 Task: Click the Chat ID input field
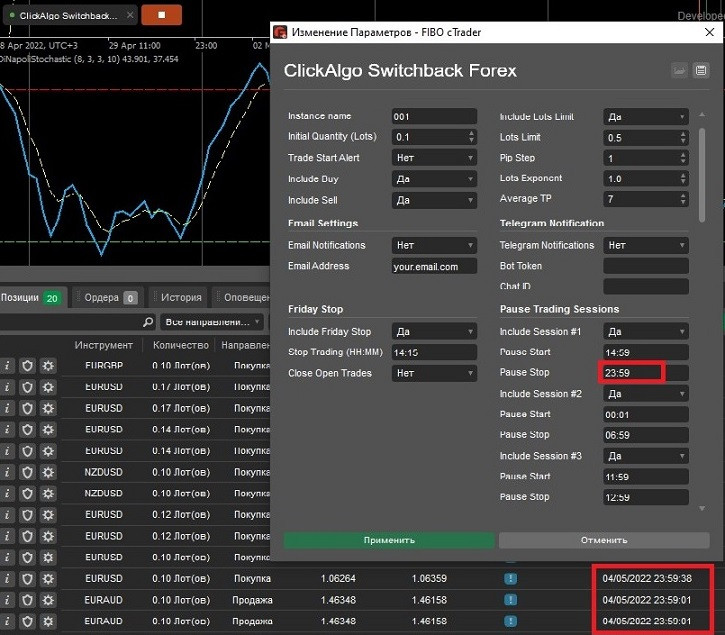(x=646, y=286)
